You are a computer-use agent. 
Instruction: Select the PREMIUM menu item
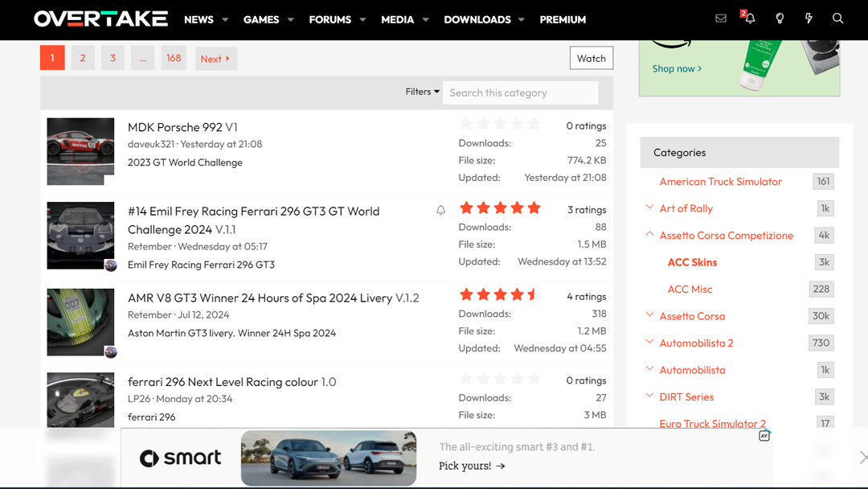[563, 19]
